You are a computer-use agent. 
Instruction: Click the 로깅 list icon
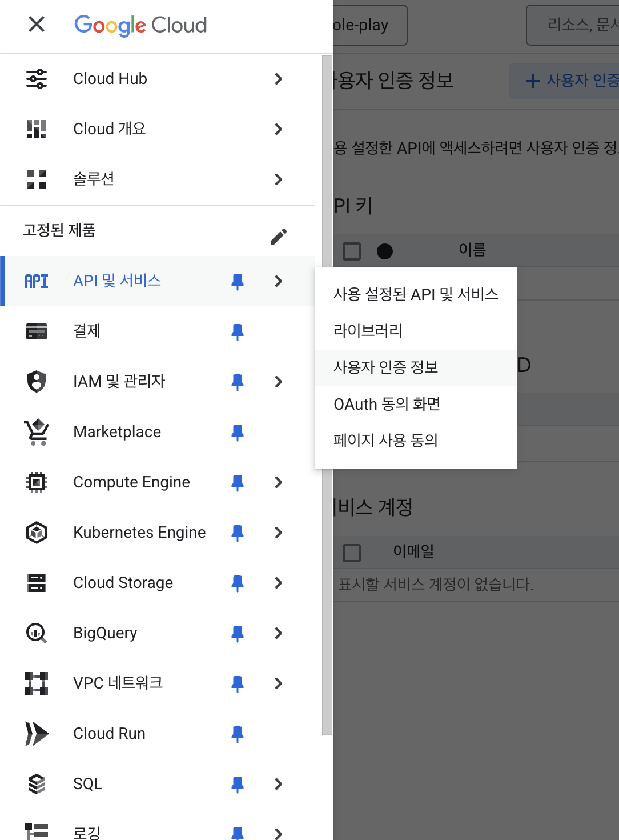point(37,832)
